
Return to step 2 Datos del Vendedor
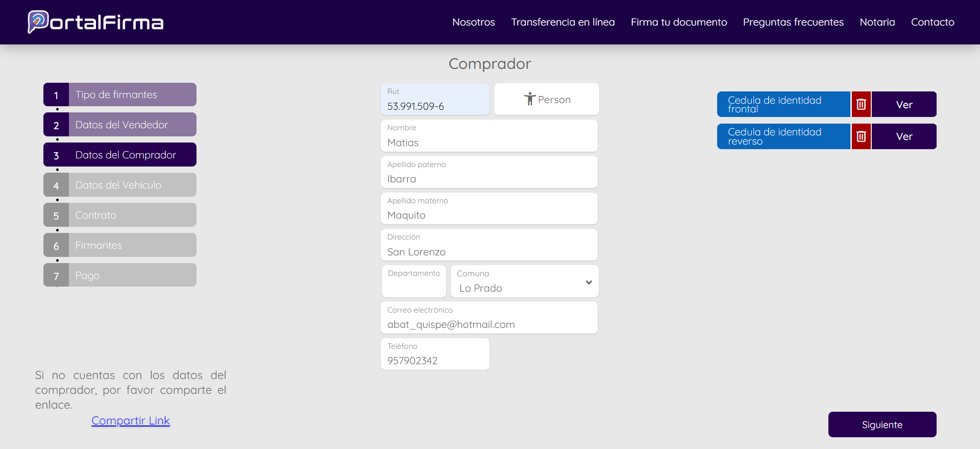[x=120, y=125]
